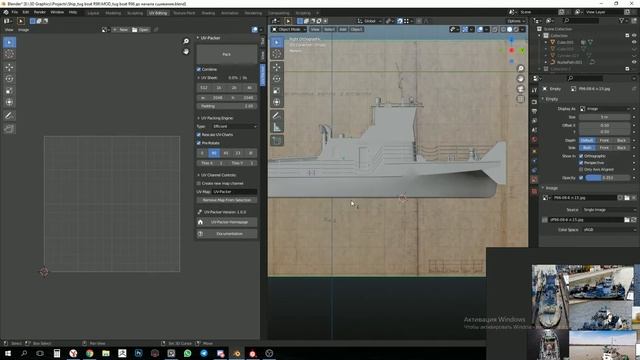The height and width of the screenshot is (360, 640).
Task: Activate the Annotate tool in 3D viewport
Action: click(x=277, y=116)
